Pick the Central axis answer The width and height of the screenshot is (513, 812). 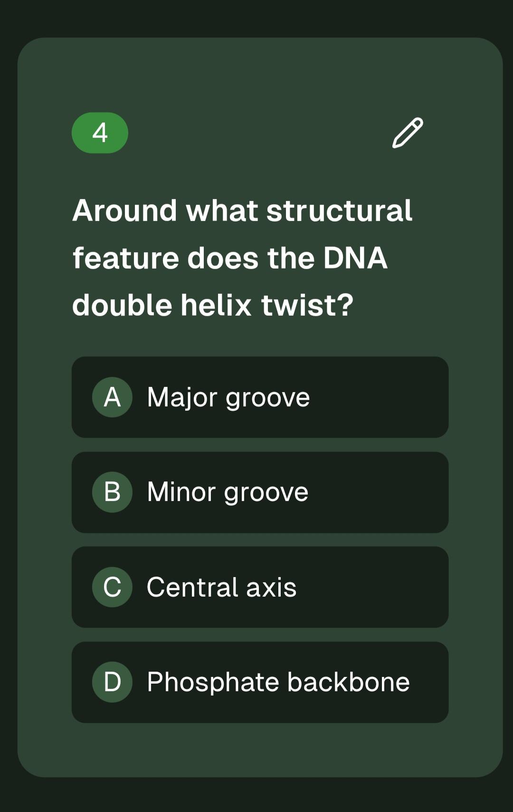pyautogui.click(x=260, y=587)
